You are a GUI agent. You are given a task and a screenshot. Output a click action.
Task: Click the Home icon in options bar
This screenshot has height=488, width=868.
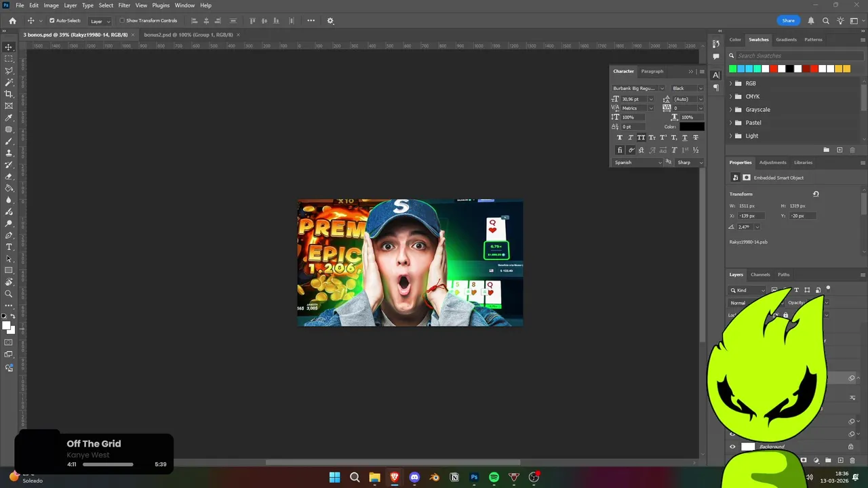click(12, 20)
